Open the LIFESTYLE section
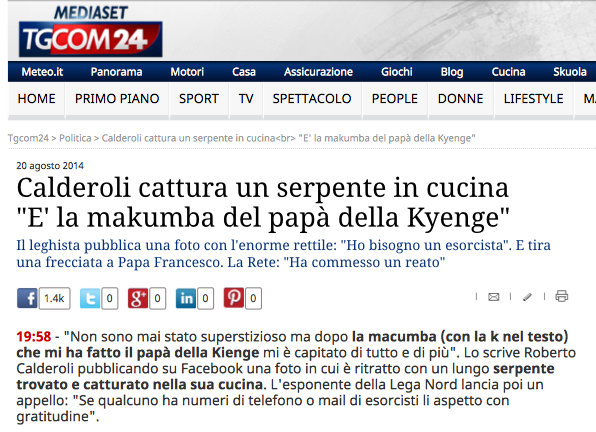This screenshot has height=432, width=596. coord(533,99)
